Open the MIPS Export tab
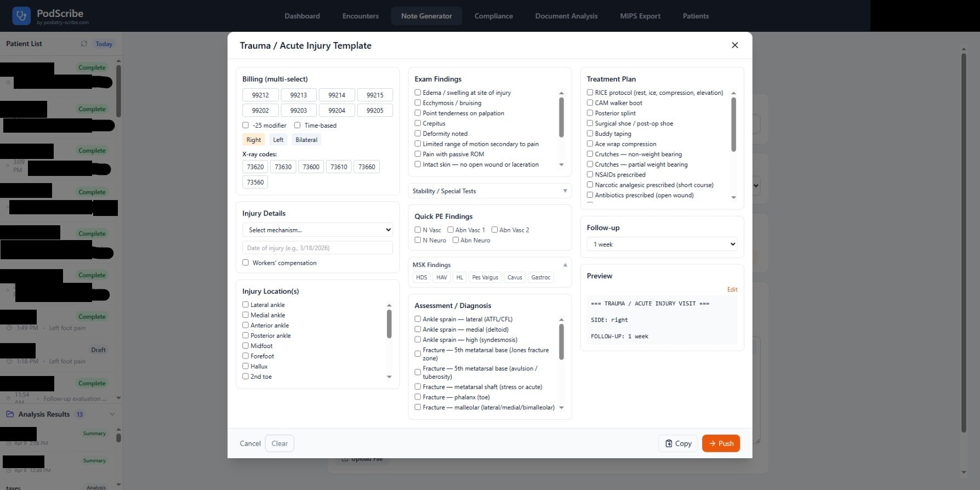 pos(640,16)
